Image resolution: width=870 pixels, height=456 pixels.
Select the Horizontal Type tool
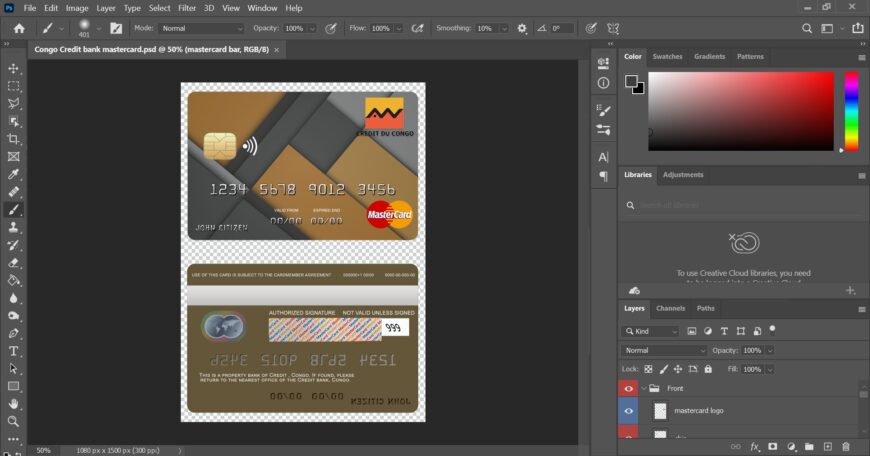coord(13,351)
